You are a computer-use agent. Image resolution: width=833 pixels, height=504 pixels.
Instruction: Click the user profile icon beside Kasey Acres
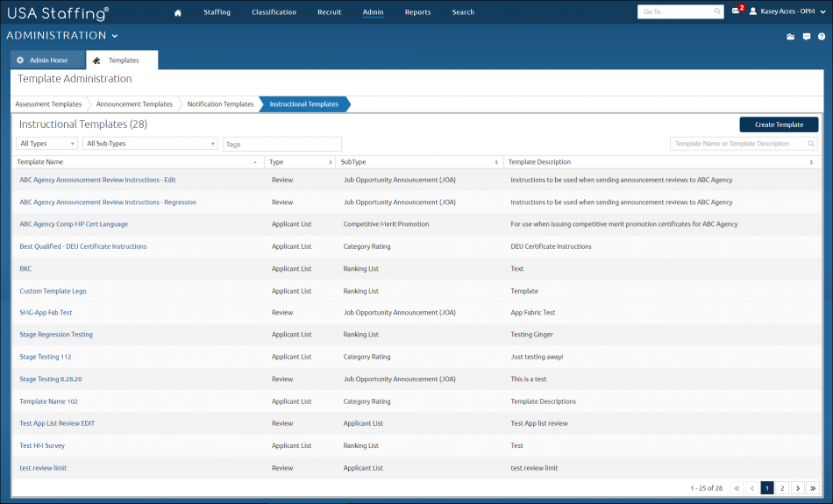(753, 11)
